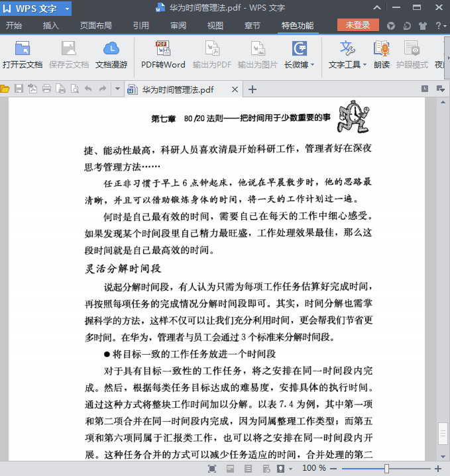Click the 未登录 login button
450x476 pixels.
point(358,25)
